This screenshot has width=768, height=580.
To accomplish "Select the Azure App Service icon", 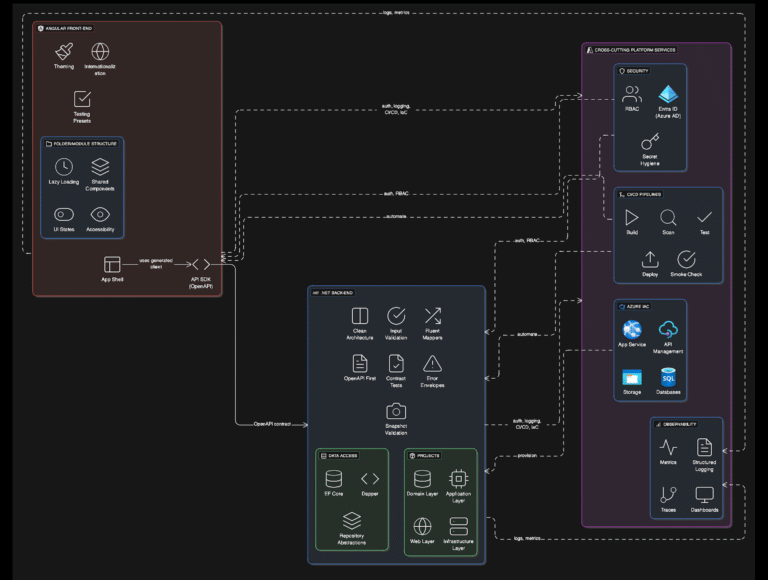I will (632, 329).
